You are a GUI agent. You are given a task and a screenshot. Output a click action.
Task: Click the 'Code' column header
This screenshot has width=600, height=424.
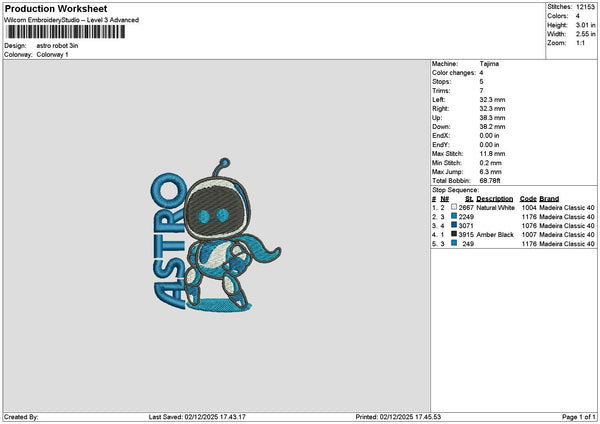point(528,199)
